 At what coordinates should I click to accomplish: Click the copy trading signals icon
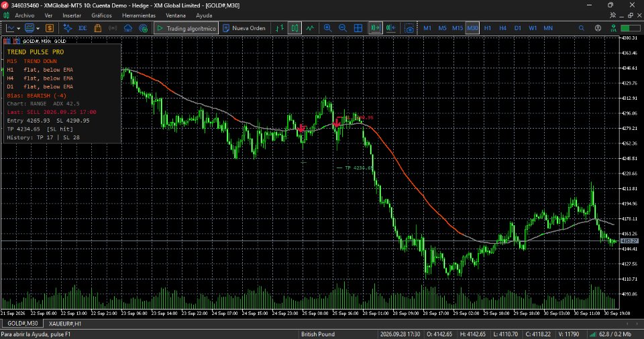[x=144, y=28]
